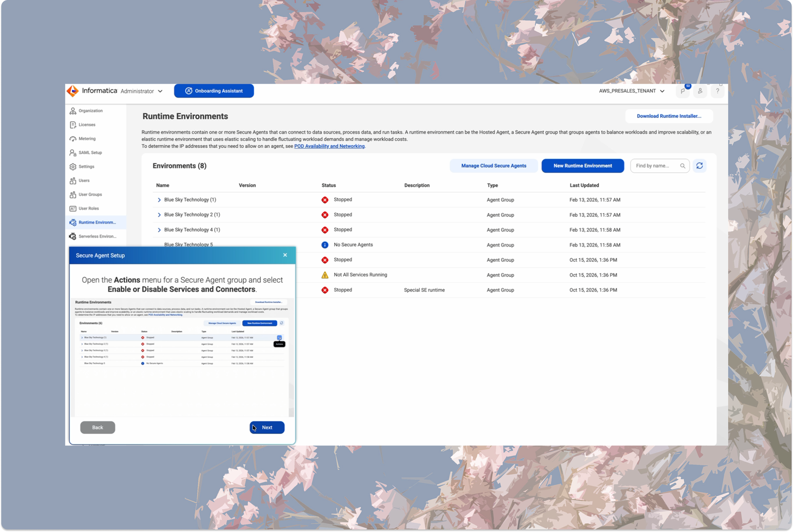Click Manage Cloud Secure Agents
This screenshot has width=793, height=532.
tap(494, 166)
